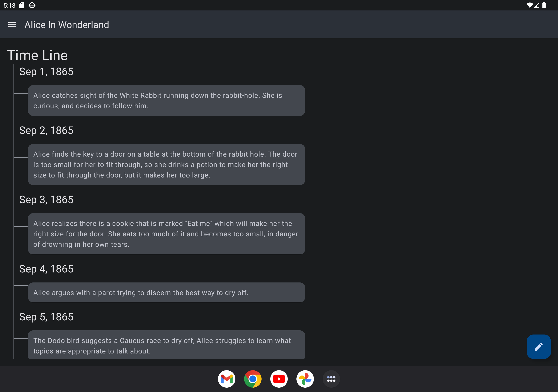Image resolution: width=558 pixels, height=392 pixels.
Task: Tap the Wi-Fi status icon
Action: 529,5
